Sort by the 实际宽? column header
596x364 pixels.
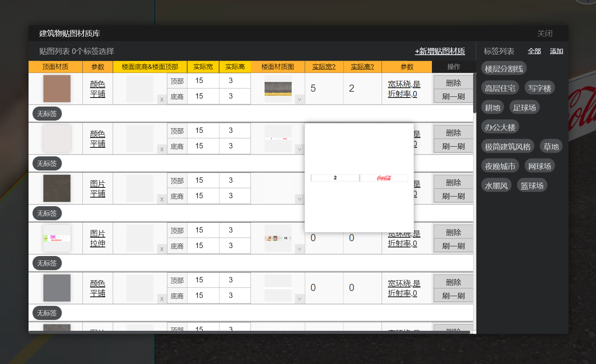pyautogui.click(x=324, y=67)
